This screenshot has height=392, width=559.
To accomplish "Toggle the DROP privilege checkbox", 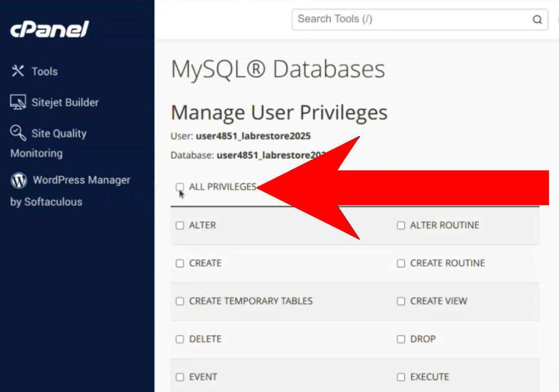I will [401, 339].
